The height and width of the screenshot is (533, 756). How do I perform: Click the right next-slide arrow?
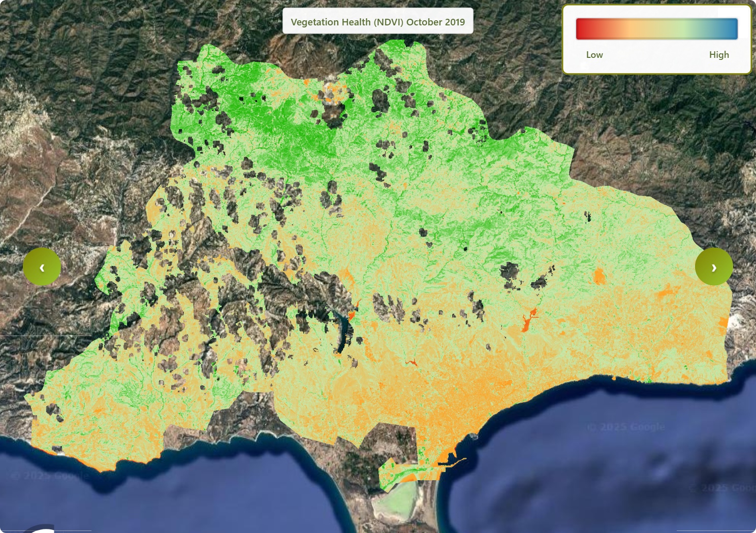pos(714,267)
